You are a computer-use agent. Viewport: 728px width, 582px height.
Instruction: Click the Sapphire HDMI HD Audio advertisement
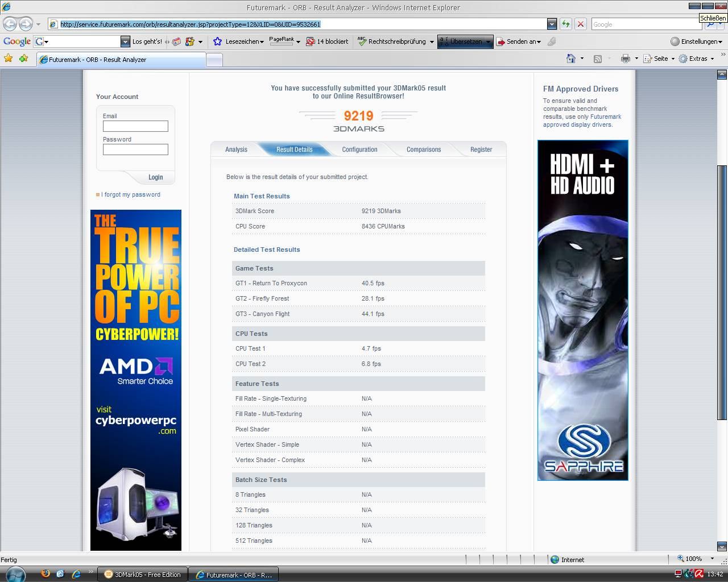(583, 310)
